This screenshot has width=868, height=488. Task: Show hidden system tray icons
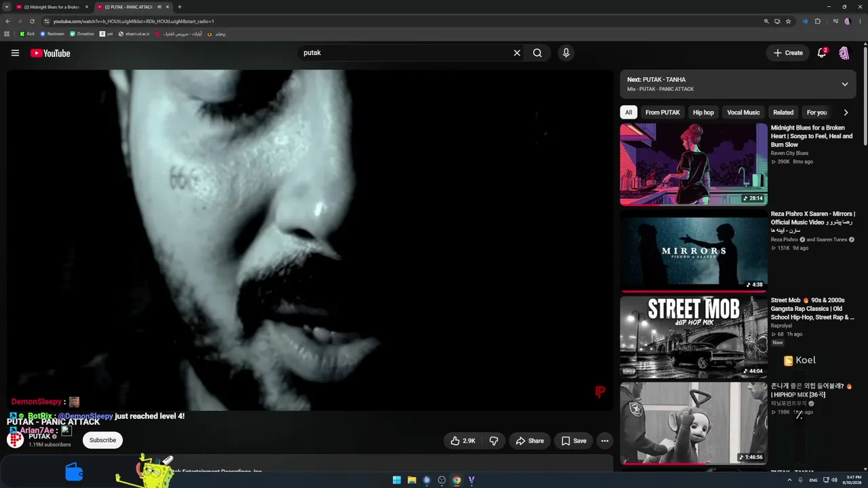789,480
